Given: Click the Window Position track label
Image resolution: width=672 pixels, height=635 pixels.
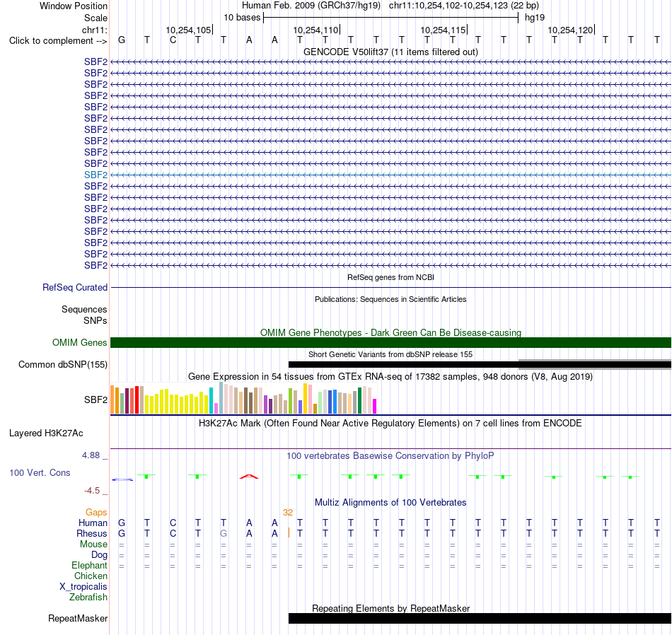Looking at the screenshot, I should [74, 6].
